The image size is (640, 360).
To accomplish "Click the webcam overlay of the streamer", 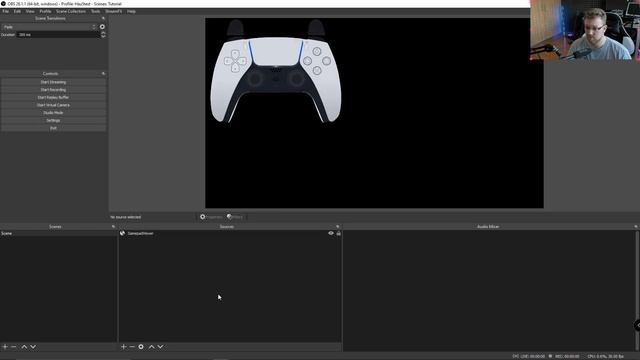I will coord(585,30).
